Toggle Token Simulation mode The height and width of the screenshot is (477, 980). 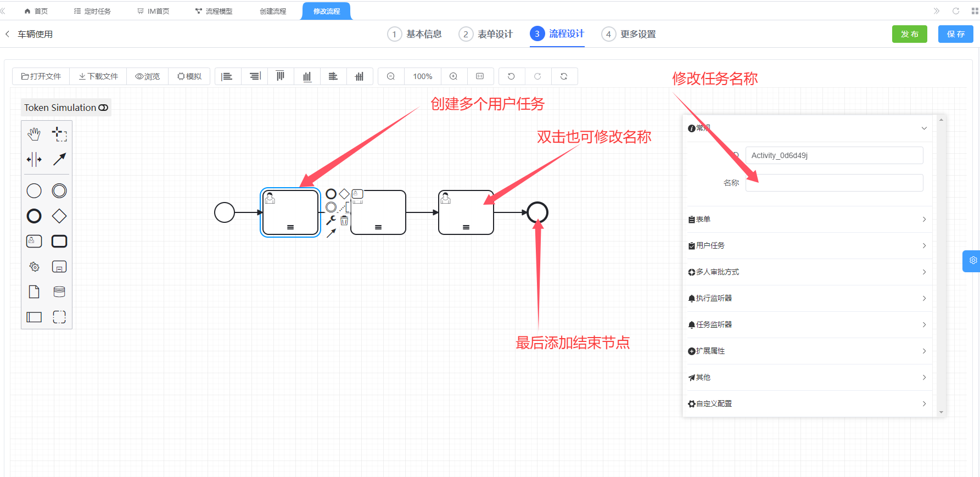[x=66, y=108]
